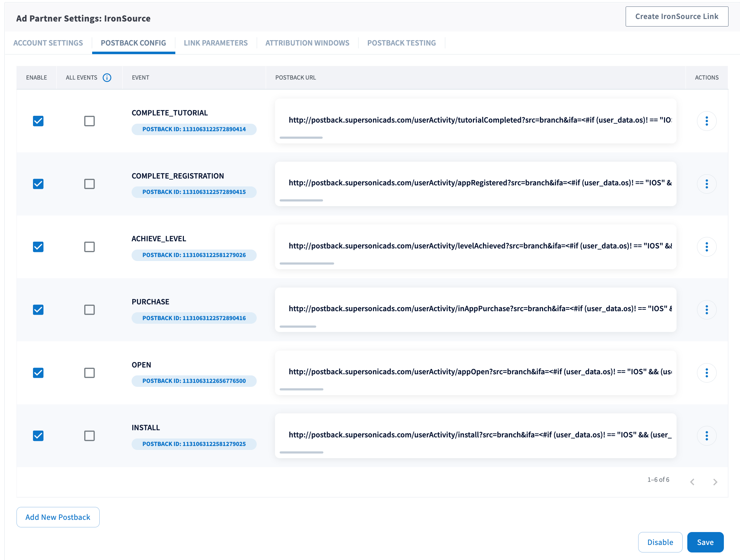Image resolution: width=740 pixels, height=560 pixels.
Task: Check All Events box for PURCHASE row
Action: coord(89,310)
